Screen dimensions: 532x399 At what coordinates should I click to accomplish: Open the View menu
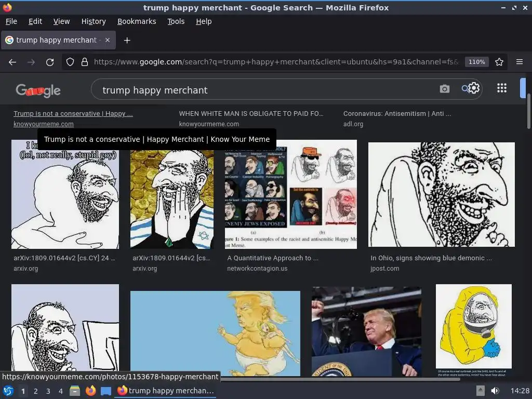pyautogui.click(x=61, y=21)
